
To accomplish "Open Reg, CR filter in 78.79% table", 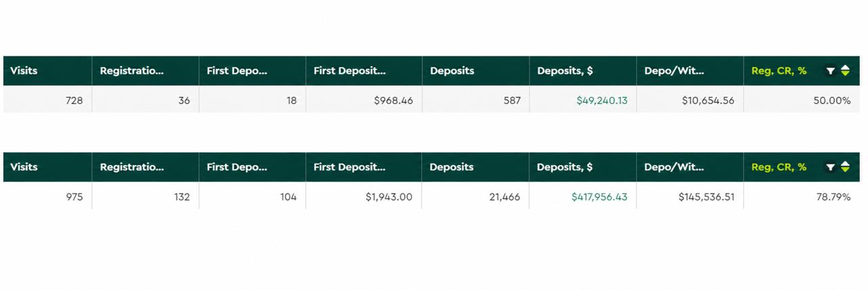I will [x=831, y=167].
